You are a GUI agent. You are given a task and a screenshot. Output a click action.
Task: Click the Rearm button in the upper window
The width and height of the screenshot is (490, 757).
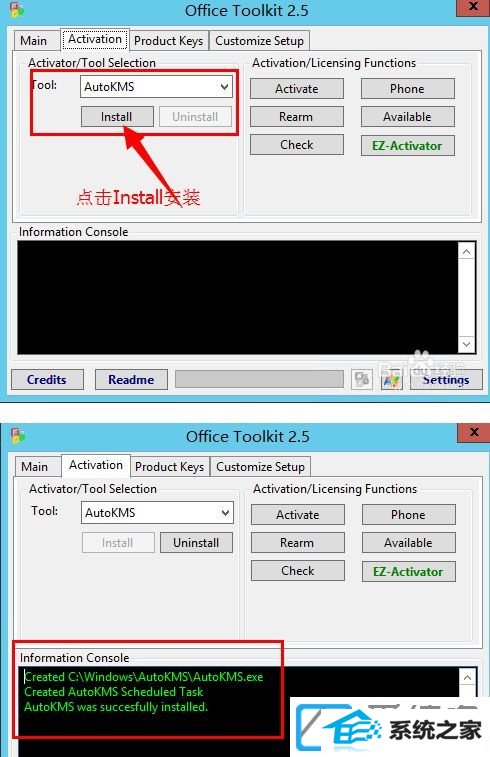point(296,117)
